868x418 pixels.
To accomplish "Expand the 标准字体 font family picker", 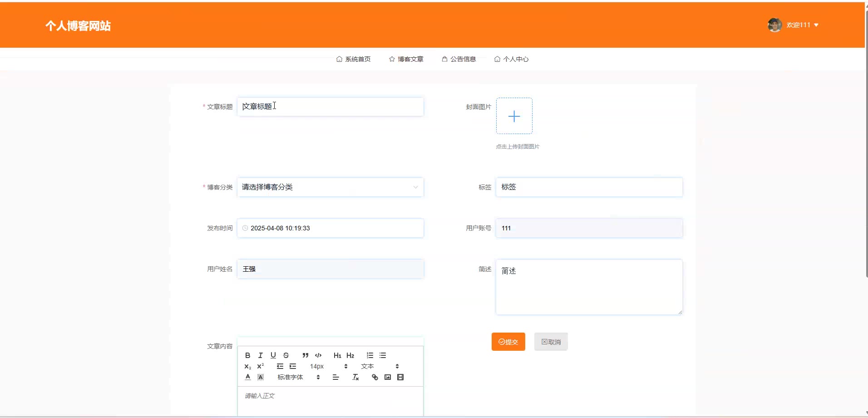I will (x=298, y=377).
